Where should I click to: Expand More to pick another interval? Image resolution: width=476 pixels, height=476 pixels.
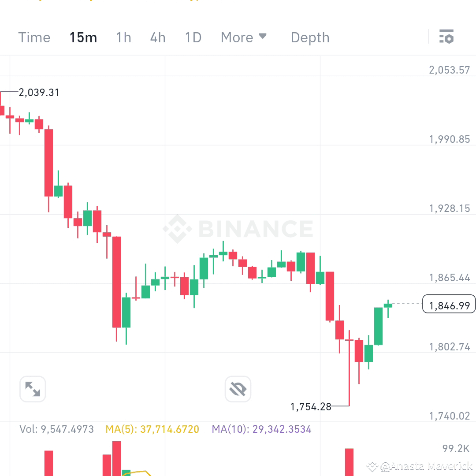tap(244, 37)
